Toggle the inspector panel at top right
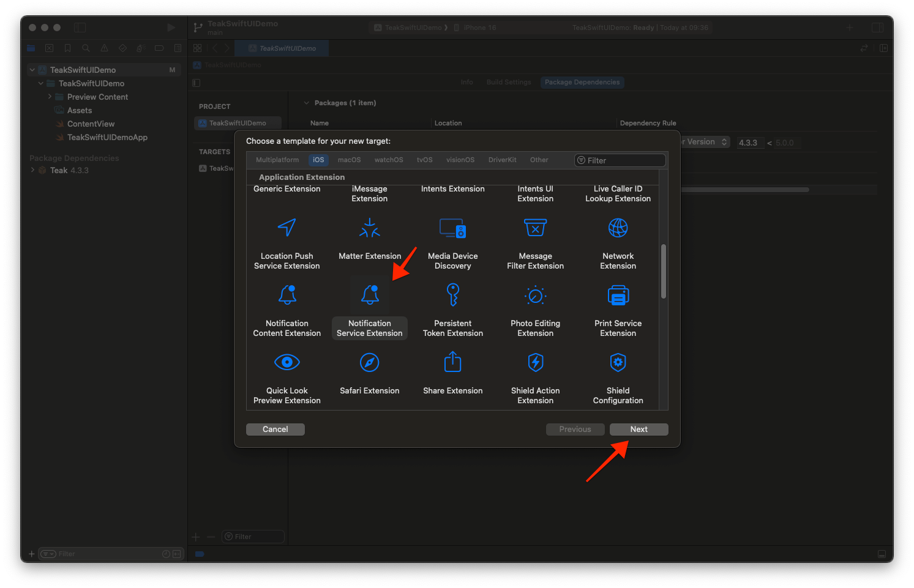This screenshot has height=588, width=914. pos(877,28)
